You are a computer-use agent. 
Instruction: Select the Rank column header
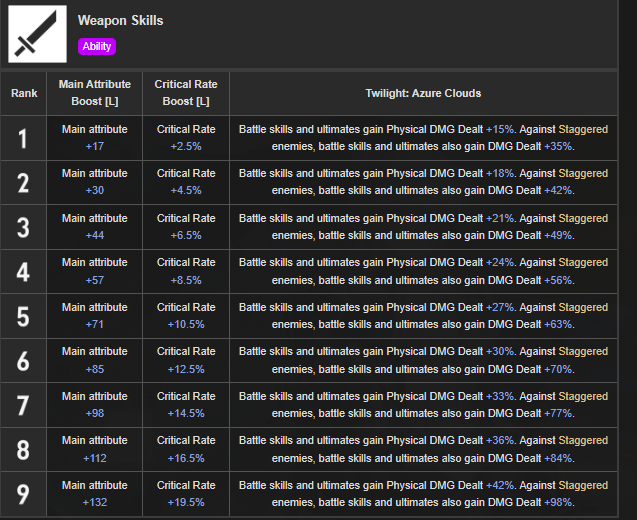click(24, 93)
